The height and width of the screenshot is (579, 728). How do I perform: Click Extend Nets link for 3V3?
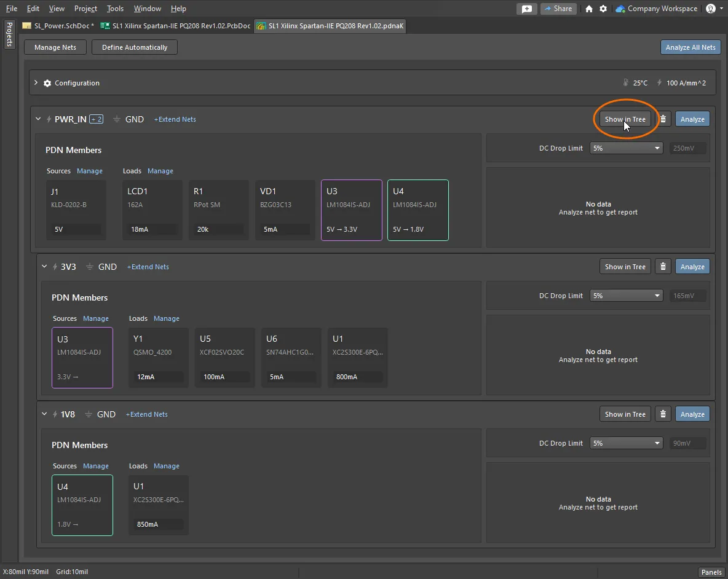point(148,267)
